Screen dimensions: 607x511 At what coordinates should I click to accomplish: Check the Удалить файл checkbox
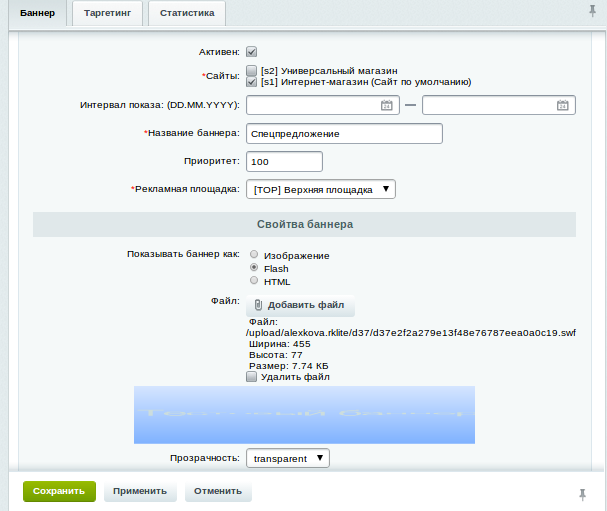click(252, 377)
